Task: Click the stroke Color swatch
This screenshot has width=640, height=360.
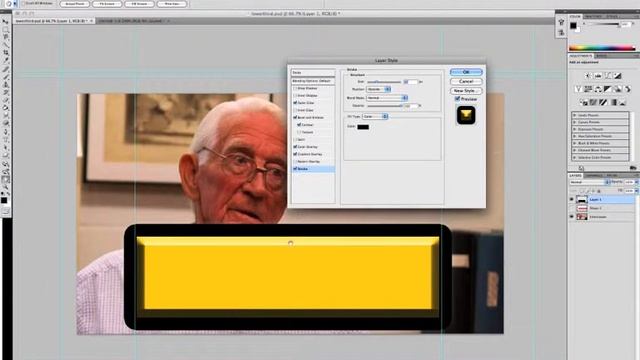Action: [x=363, y=127]
